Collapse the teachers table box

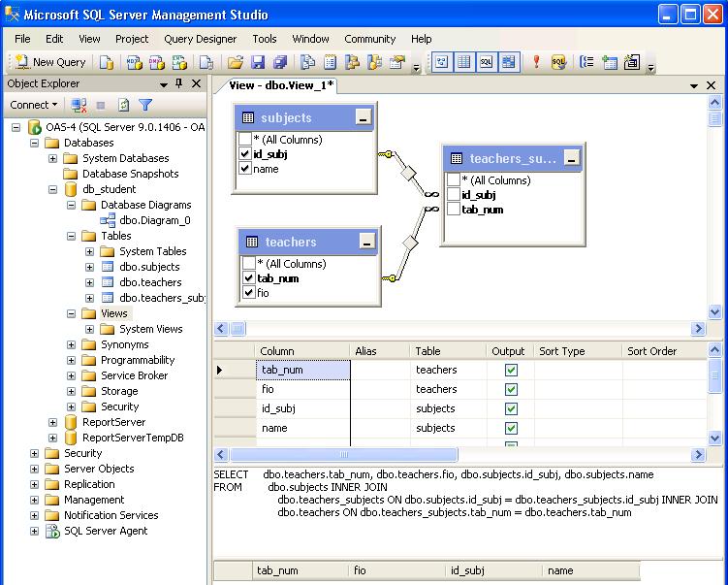[x=366, y=242]
